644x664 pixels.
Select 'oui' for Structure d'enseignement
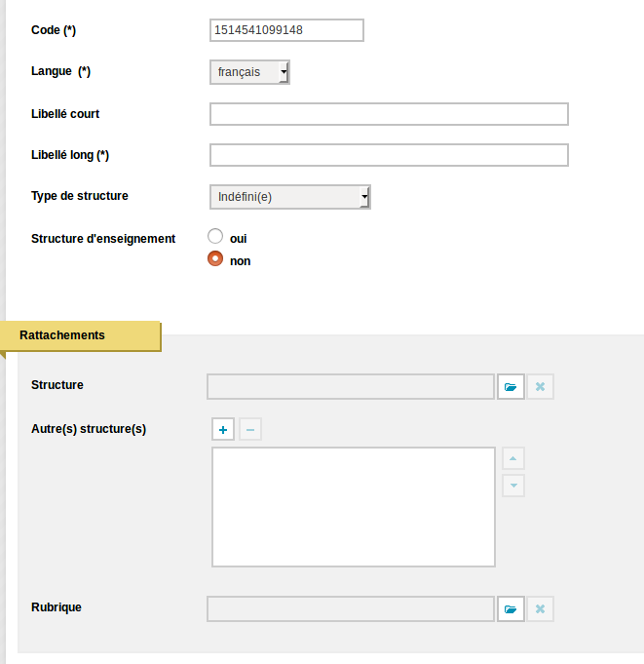point(215,236)
